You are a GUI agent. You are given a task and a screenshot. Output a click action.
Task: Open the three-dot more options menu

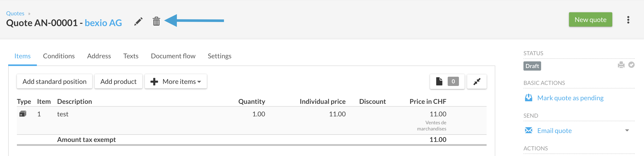pos(628,20)
